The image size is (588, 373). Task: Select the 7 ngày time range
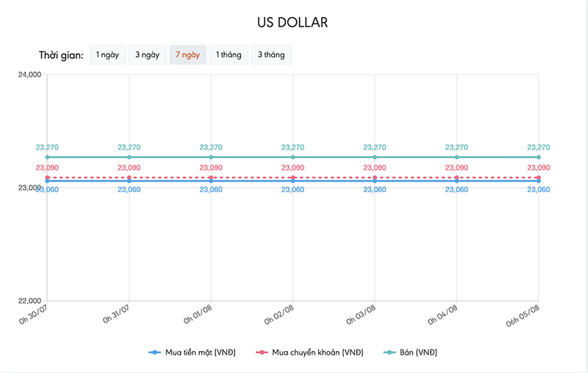tap(187, 55)
